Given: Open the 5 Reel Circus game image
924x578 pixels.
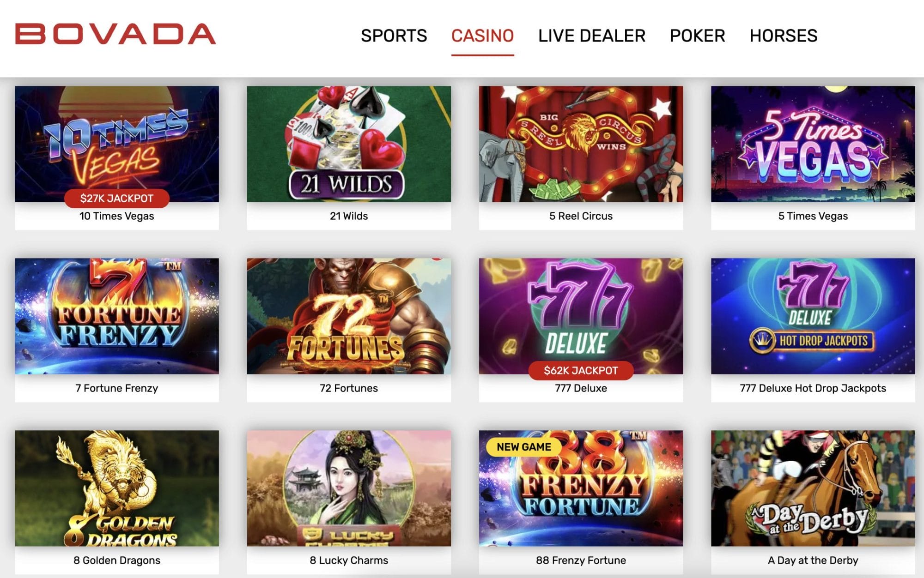Looking at the screenshot, I should 581,144.
